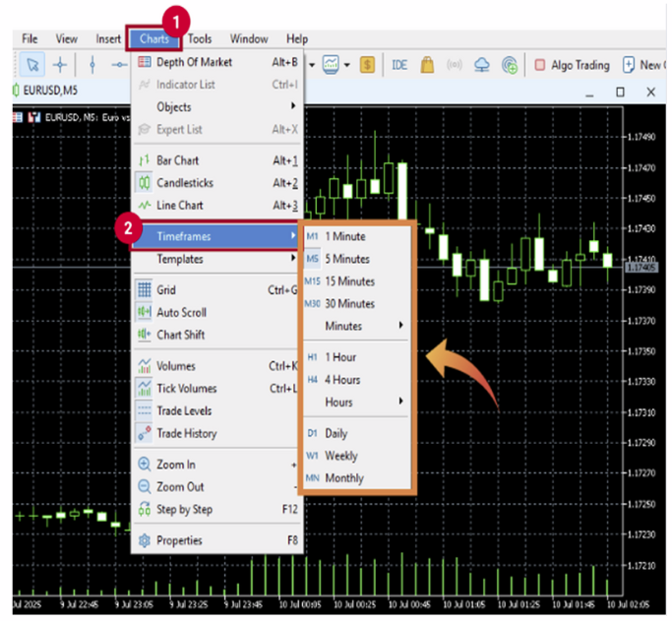The height and width of the screenshot is (621, 672).
Task: Select the cursor arrow tool in toolbar
Action: pos(31,65)
